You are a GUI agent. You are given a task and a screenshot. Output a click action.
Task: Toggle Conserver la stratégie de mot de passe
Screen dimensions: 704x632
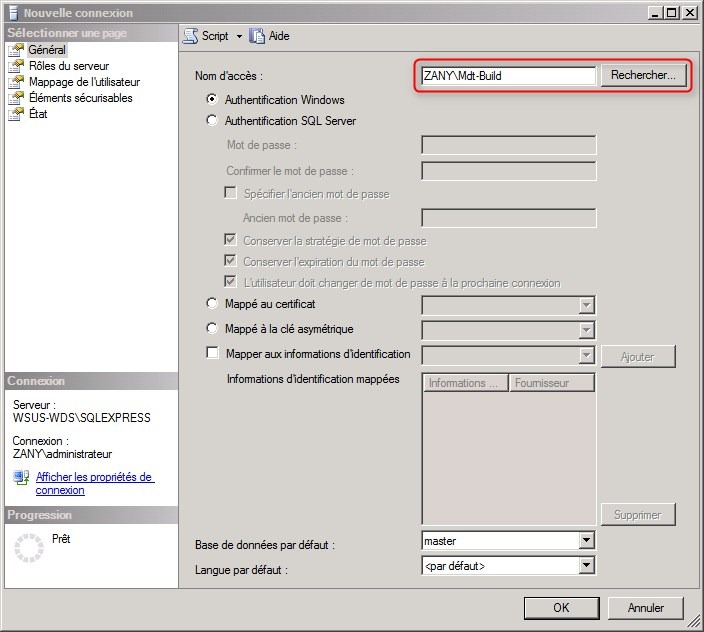pyautogui.click(x=230, y=239)
